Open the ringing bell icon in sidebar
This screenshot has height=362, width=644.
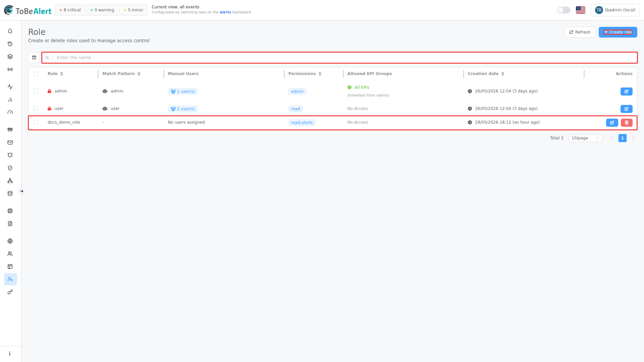coord(10,155)
